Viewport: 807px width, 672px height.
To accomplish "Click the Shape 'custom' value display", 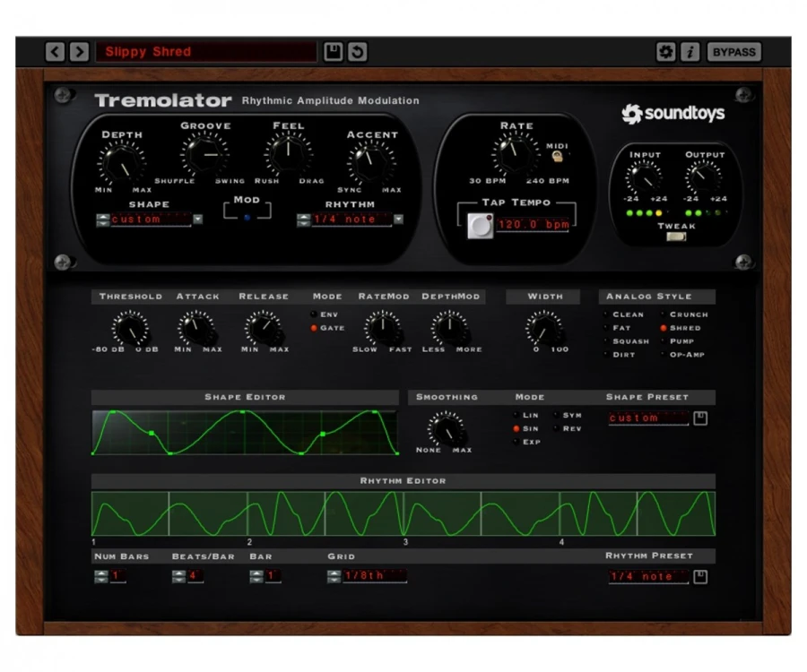I will point(151,219).
